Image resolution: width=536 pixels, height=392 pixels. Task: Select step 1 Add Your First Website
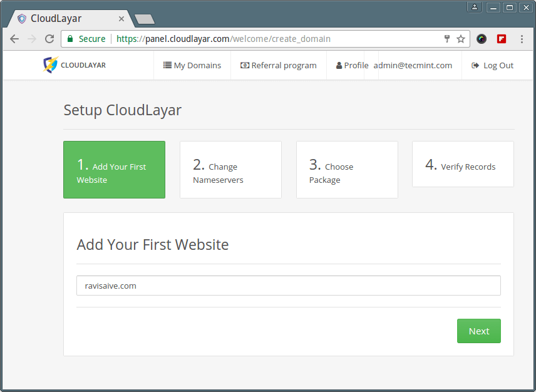click(x=114, y=170)
